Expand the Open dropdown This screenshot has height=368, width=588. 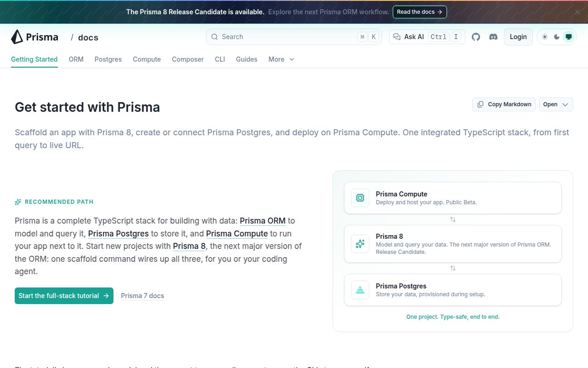click(x=556, y=104)
